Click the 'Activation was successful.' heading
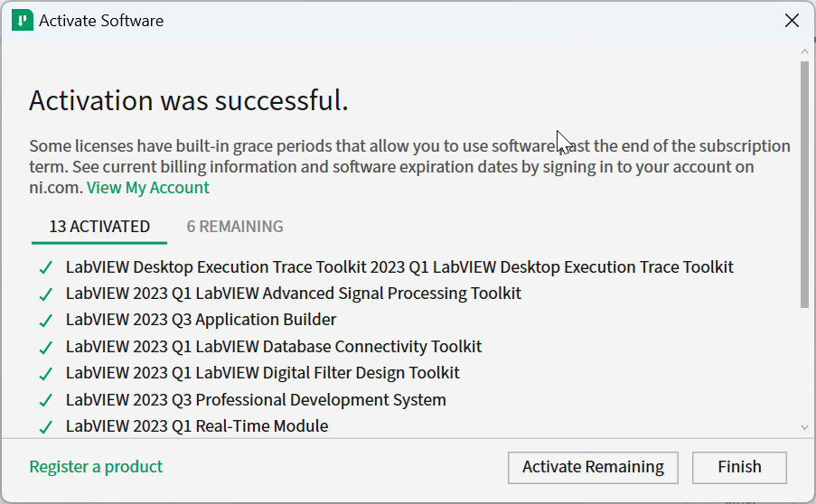 [x=188, y=100]
